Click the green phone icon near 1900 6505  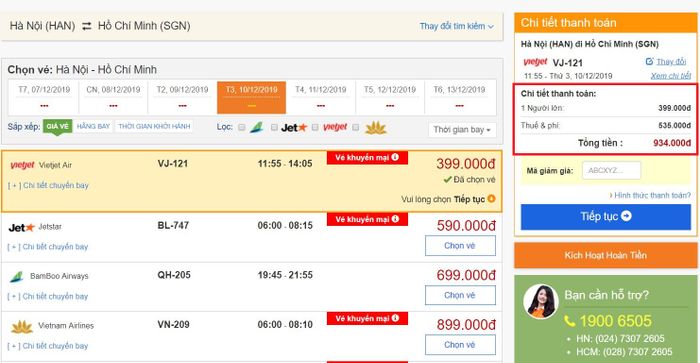570,321
